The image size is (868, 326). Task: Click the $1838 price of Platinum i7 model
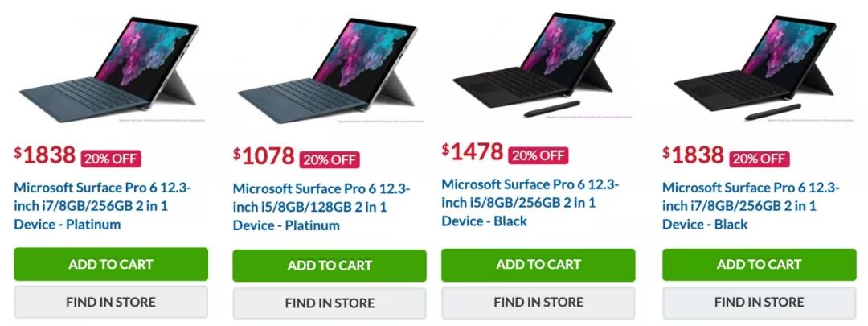45,155
